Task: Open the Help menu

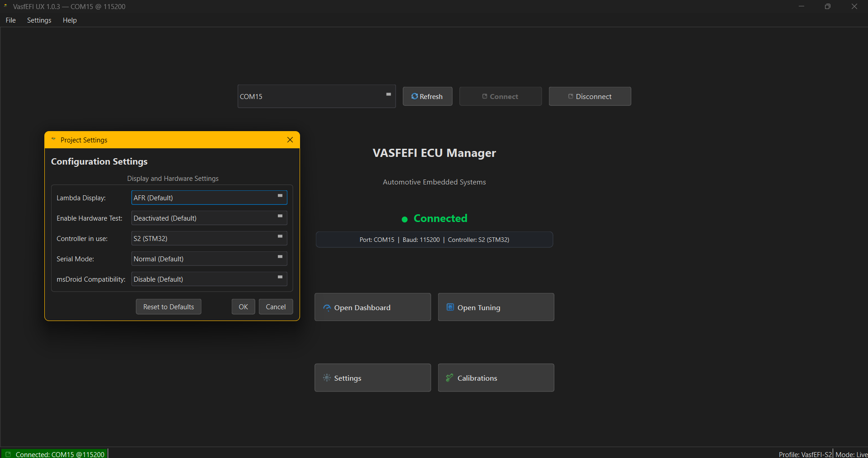Action: [x=70, y=20]
